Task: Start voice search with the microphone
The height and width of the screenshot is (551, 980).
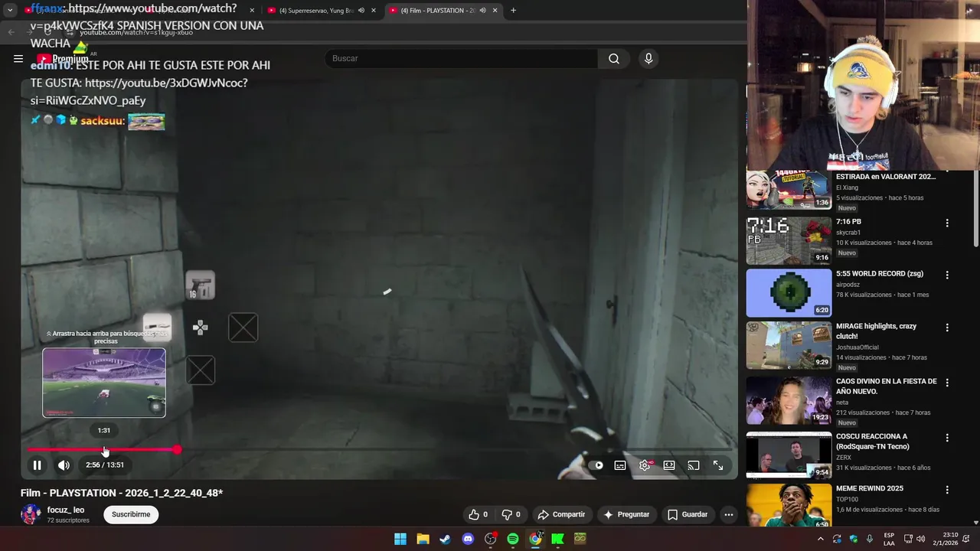Action: click(648, 58)
